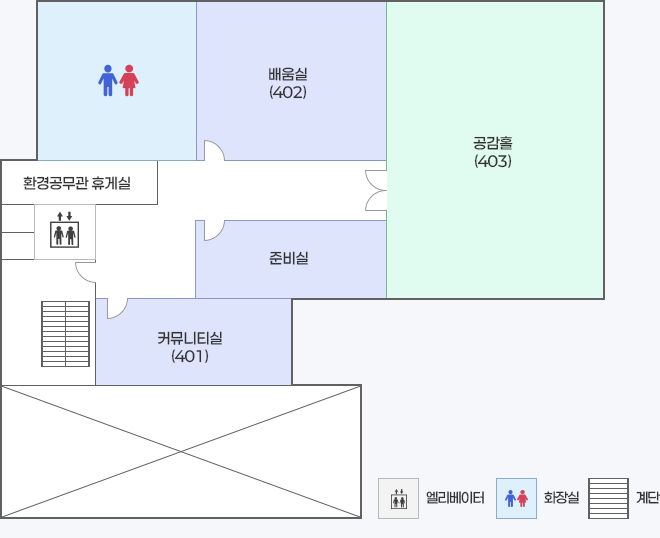Click the staircase icon on the floor map
660x538 pixels.
point(65,334)
